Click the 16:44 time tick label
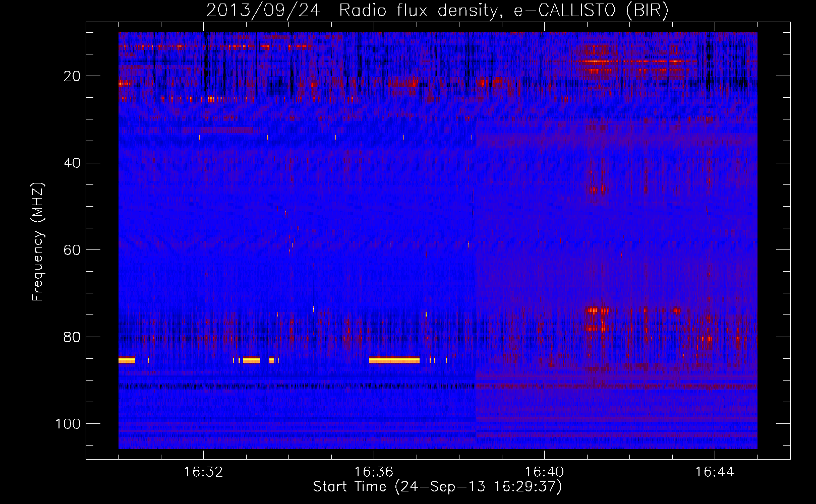The height and width of the screenshot is (504, 816). point(715,472)
